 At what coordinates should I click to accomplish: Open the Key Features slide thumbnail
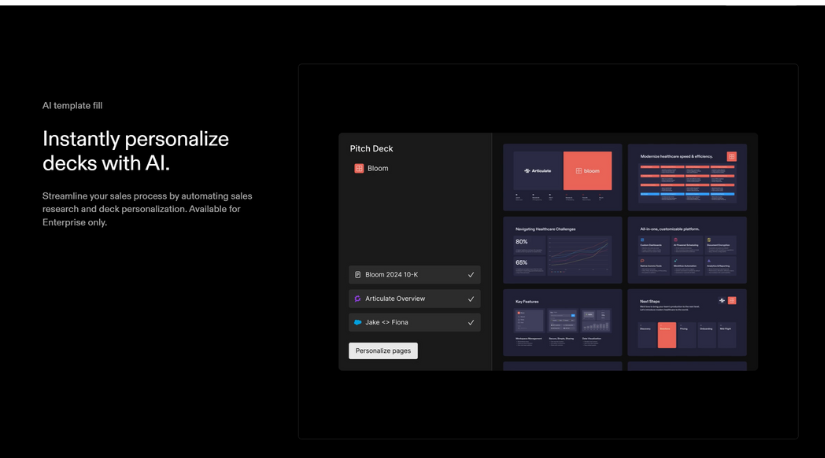coord(562,321)
